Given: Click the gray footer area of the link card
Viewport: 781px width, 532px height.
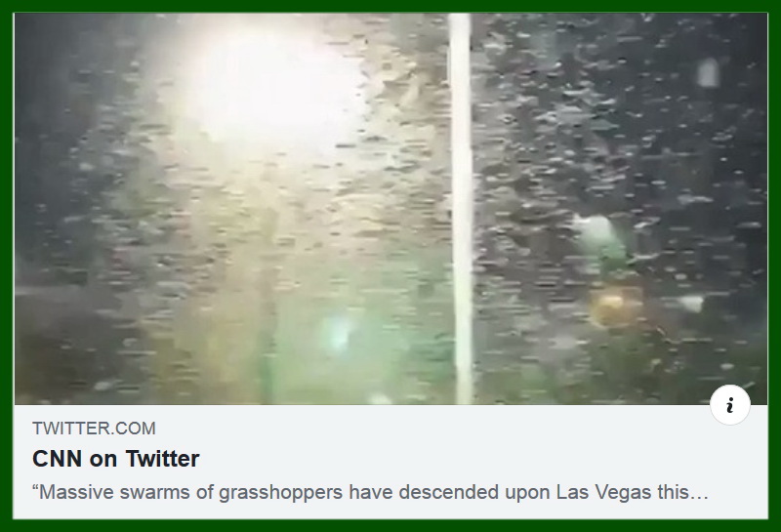Looking at the screenshot, I should [391, 462].
